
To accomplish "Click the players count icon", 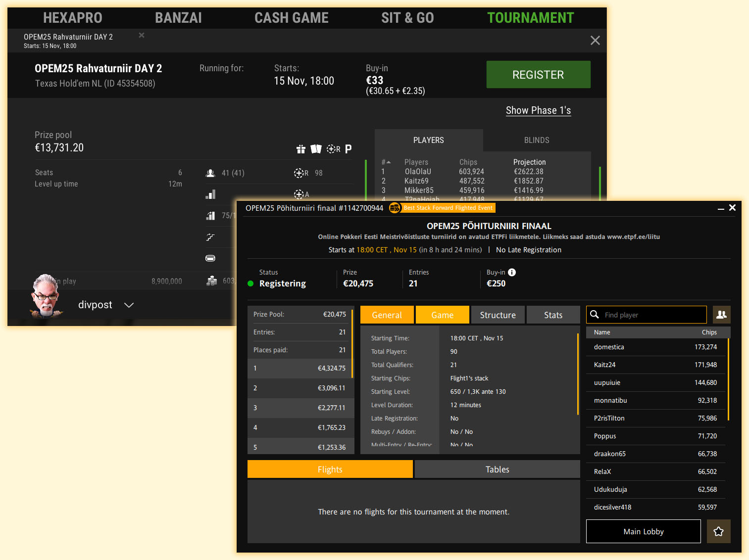I will (210, 173).
